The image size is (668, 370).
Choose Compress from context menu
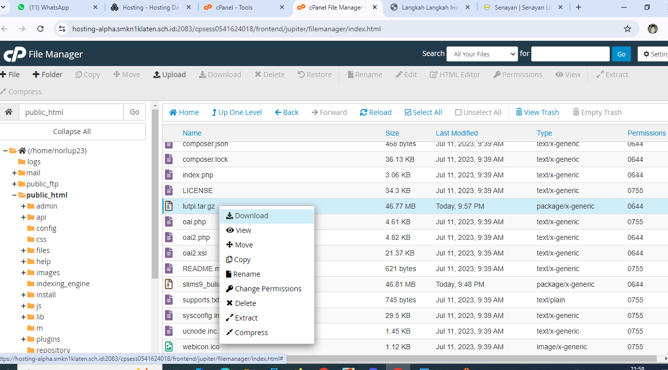pyautogui.click(x=267, y=333)
